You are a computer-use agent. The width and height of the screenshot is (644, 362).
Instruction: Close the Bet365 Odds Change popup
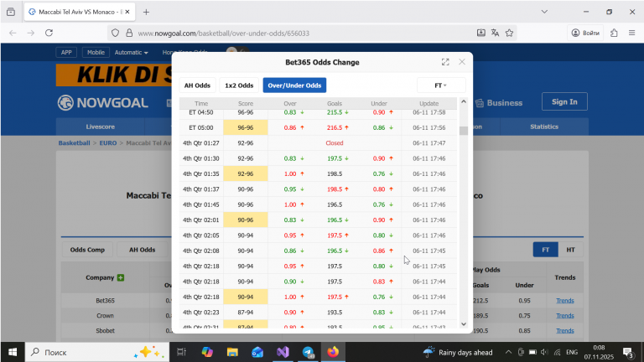click(462, 62)
